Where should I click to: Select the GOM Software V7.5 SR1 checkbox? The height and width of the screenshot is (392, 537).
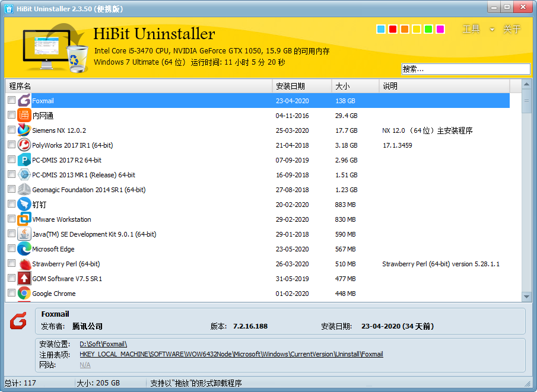tap(12, 278)
